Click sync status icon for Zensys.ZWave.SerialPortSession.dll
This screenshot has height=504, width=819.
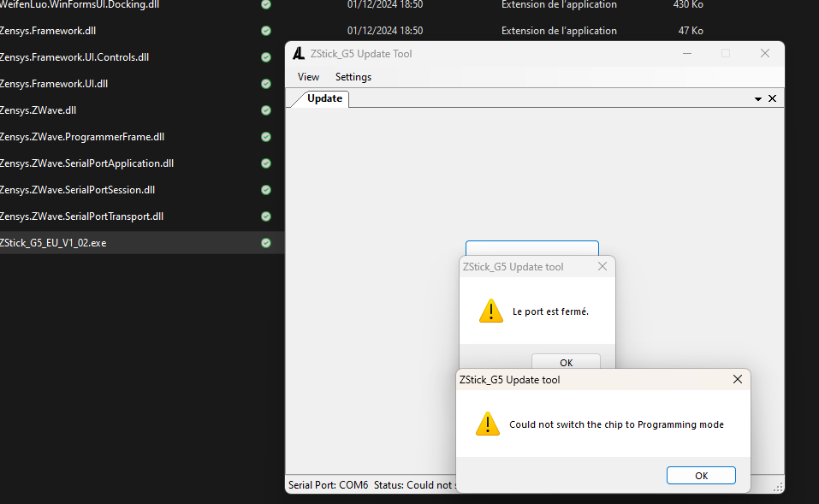266,190
